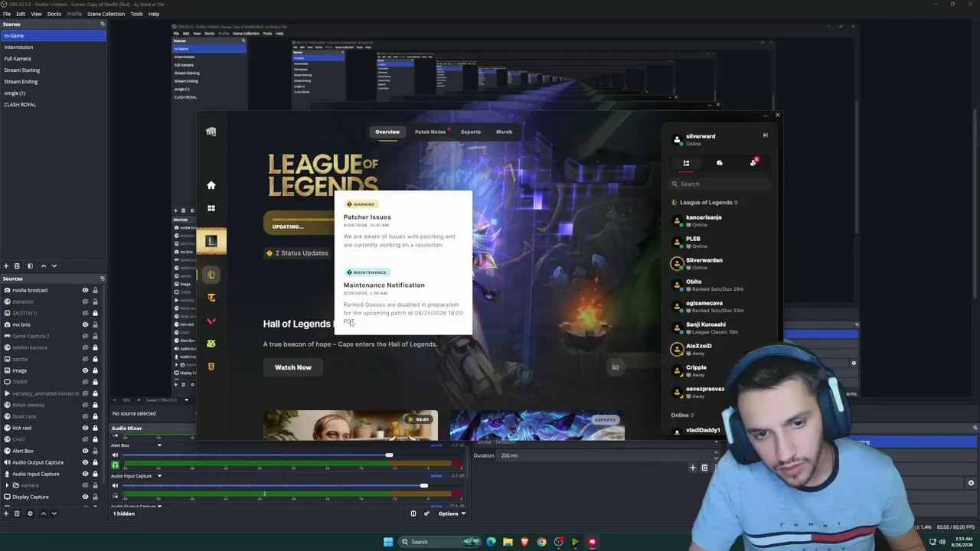The width and height of the screenshot is (980, 551).
Task: Select the Stream Starting scene
Action: (53, 70)
